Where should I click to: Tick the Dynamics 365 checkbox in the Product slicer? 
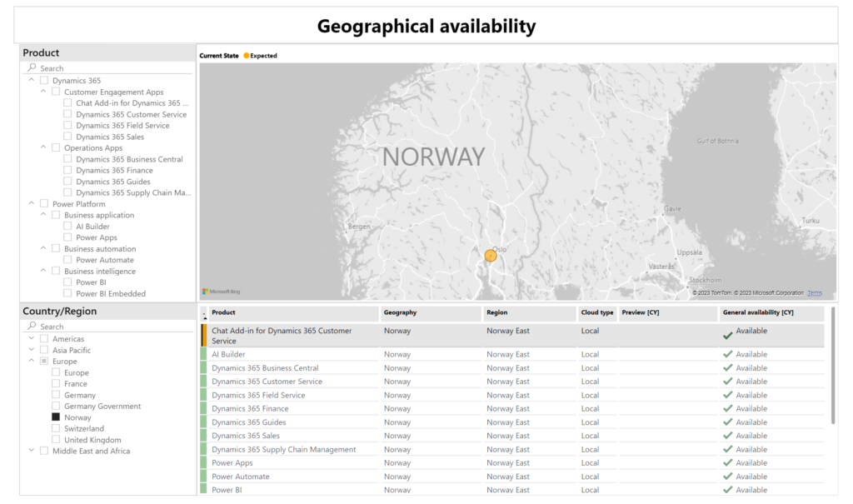pyautogui.click(x=44, y=81)
